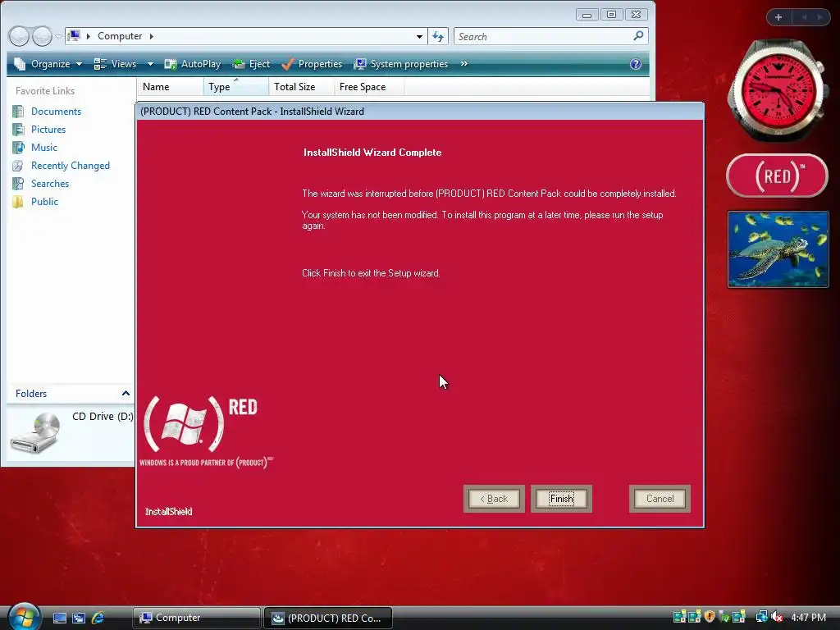Click the Explorer Back navigation button
Image resolution: width=840 pixels, height=630 pixels.
click(x=19, y=36)
